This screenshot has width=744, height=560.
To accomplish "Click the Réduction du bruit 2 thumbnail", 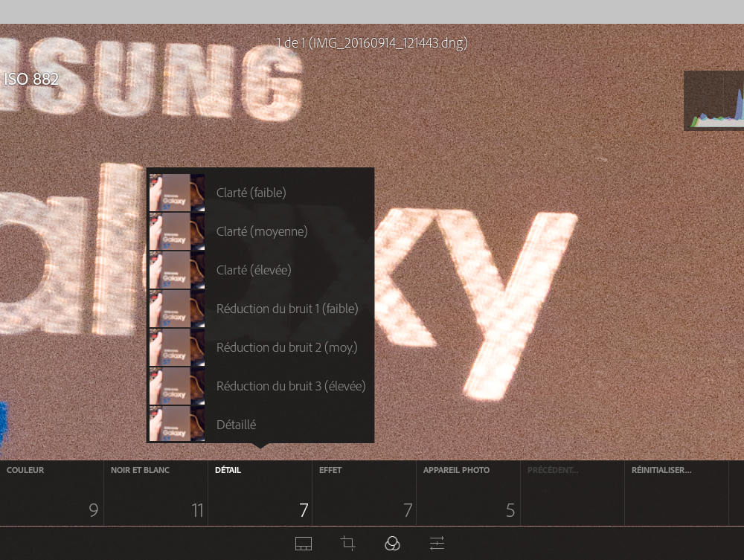I will click(x=177, y=347).
